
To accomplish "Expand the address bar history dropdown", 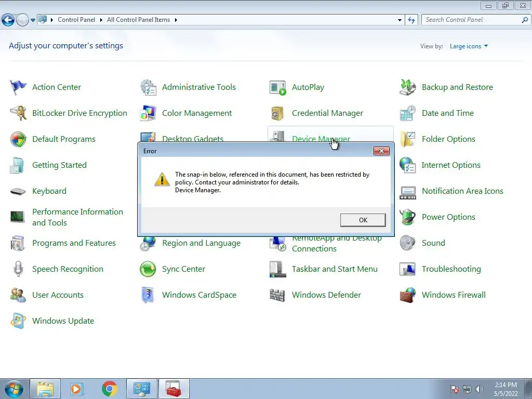I will pyautogui.click(x=400, y=20).
